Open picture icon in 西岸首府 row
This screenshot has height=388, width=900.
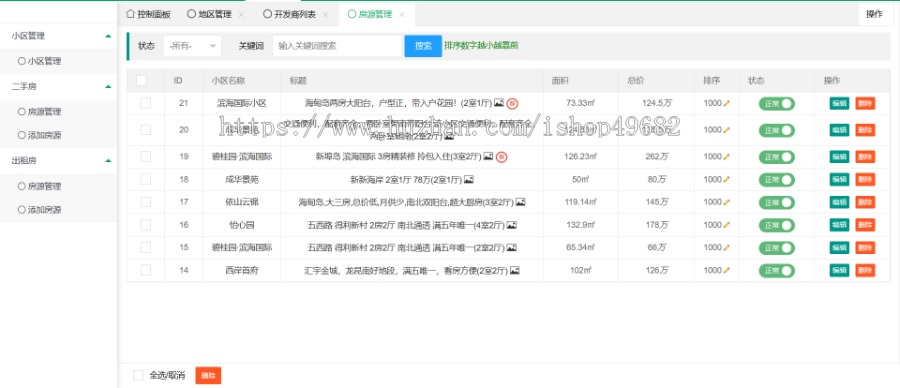[x=515, y=270]
